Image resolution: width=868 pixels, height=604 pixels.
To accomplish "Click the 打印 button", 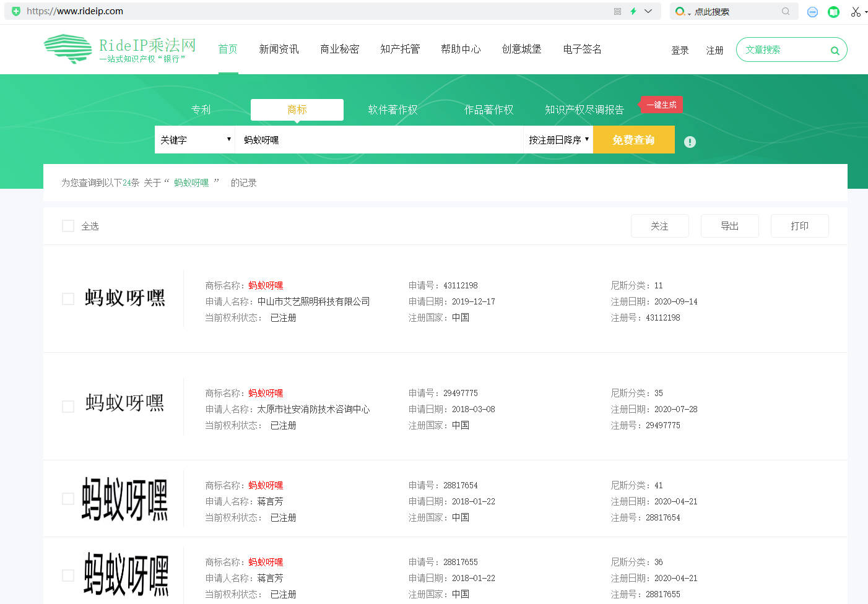I will (x=799, y=226).
